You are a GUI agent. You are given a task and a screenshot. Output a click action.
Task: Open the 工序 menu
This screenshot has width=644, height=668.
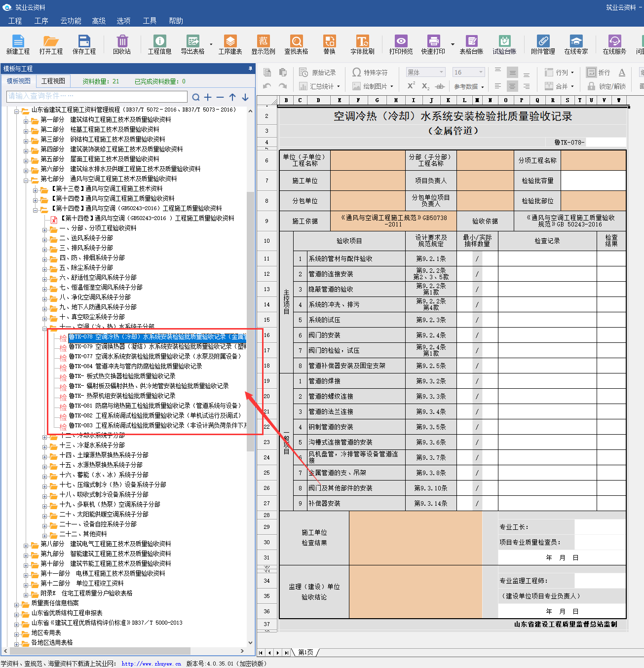point(41,21)
